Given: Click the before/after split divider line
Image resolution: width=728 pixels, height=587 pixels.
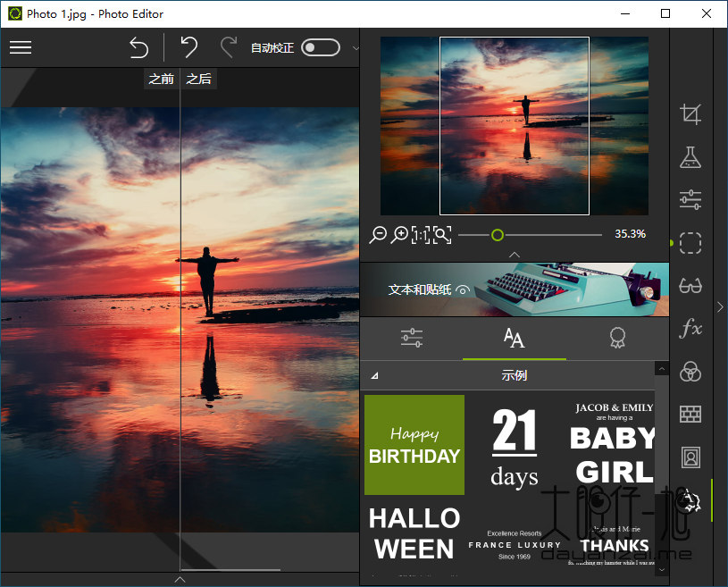Looking at the screenshot, I should (x=180, y=321).
